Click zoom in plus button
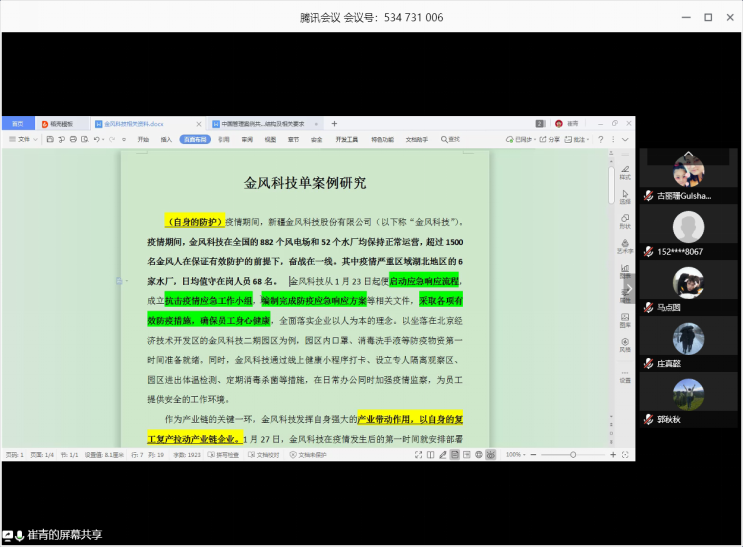The width and height of the screenshot is (743, 547). coord(613,455)
